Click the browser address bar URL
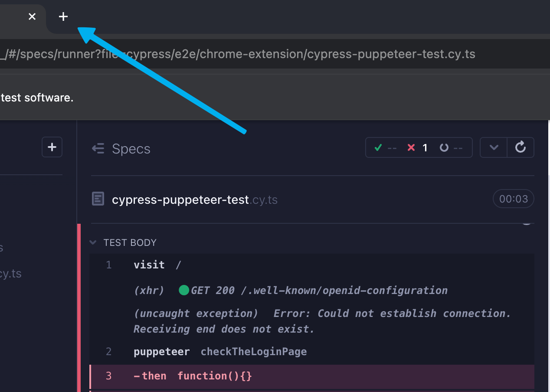 click(238, 54)
